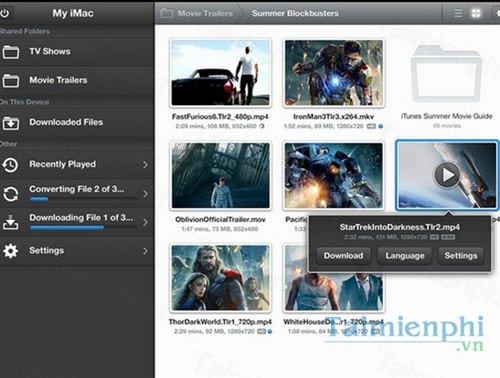Click Oblivion details line 1:47 mins
Image resolution: width=500 pixels, height=378 pixels.
pos(220,229)
